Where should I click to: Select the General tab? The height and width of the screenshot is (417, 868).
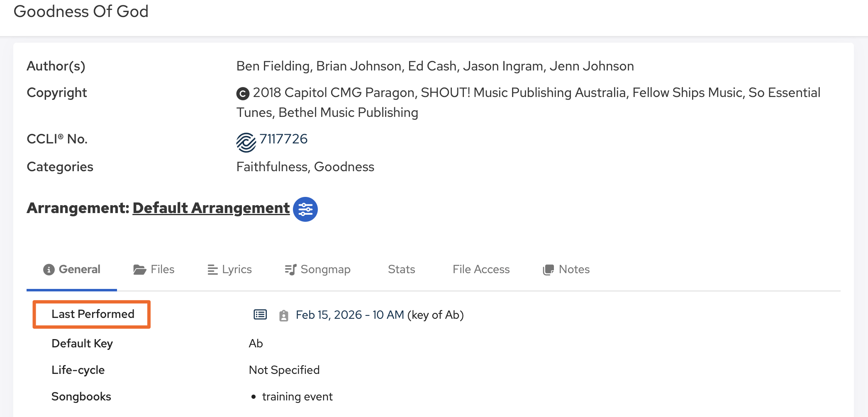point(72,269)
